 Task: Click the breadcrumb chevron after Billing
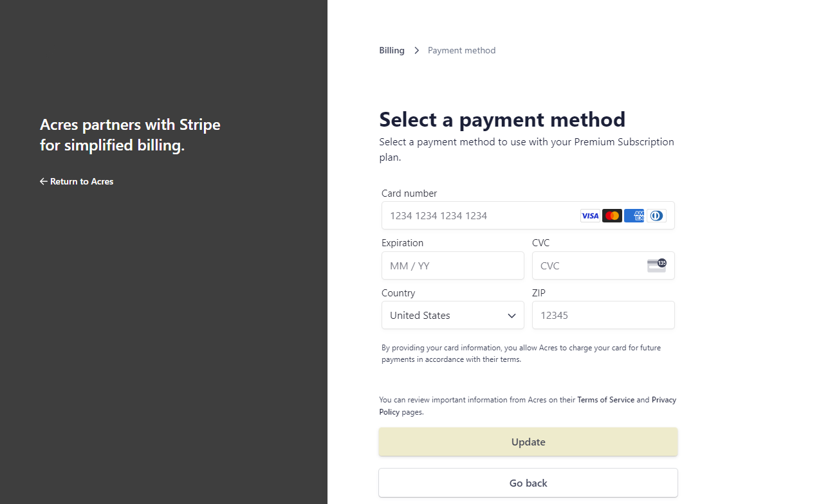pos(416,50)
